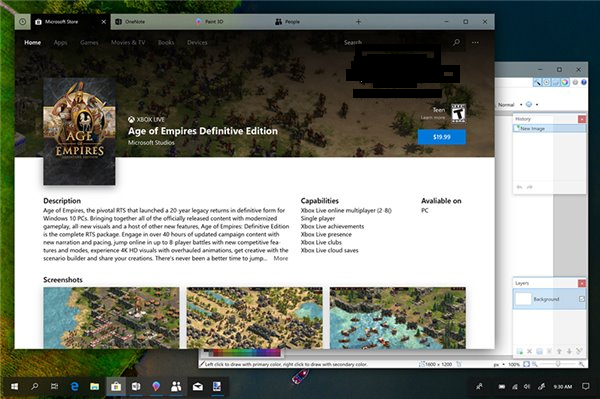Add new layer in Layers panel

pos(519,351)
